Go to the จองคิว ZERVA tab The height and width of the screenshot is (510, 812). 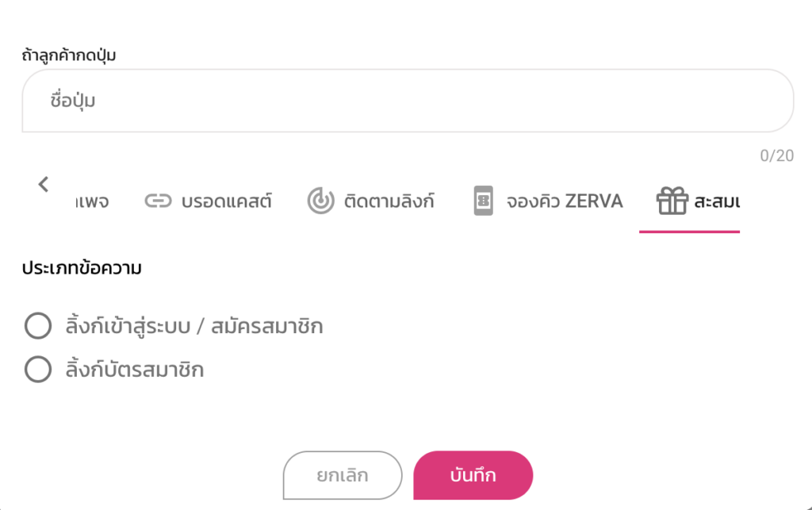(x=565, y=201)
